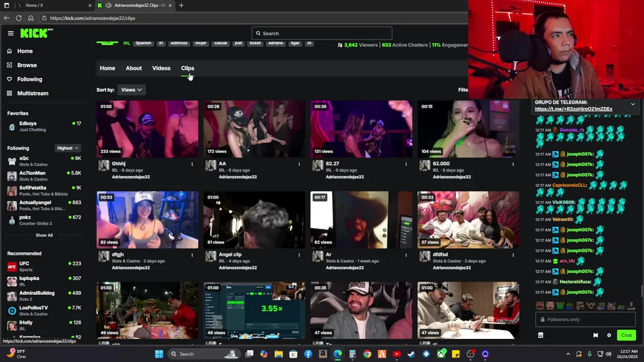
Task: Open AdmiralBulldog recommended channel
Action: click(x=44, y=296)
